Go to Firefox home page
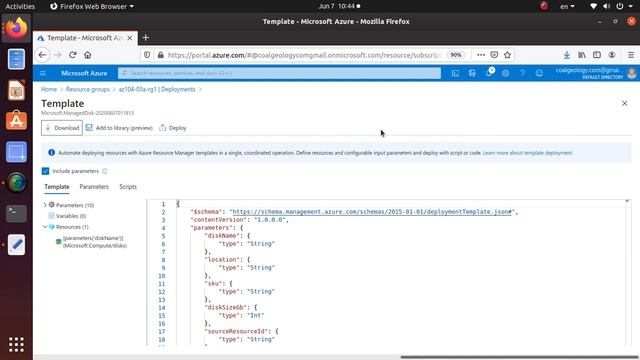This screenshot has height=360, width=640. click(88, 55)
